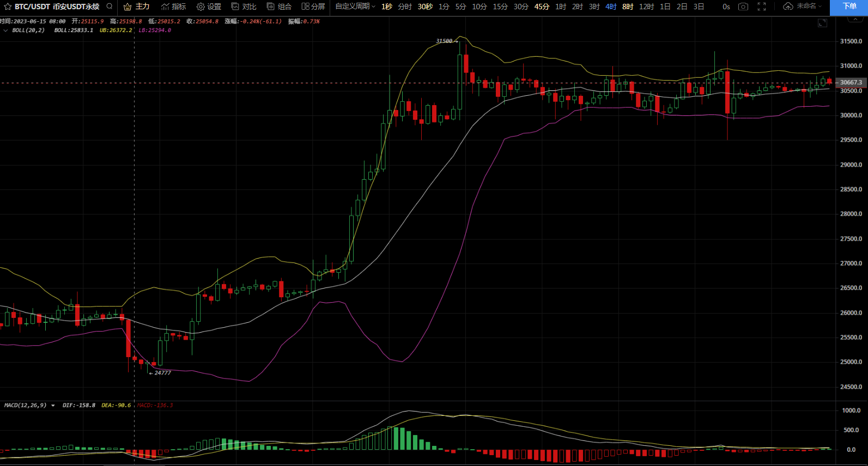Switch to the 4时 timeframe
868x466 pixels.
[x=611, y=7]
